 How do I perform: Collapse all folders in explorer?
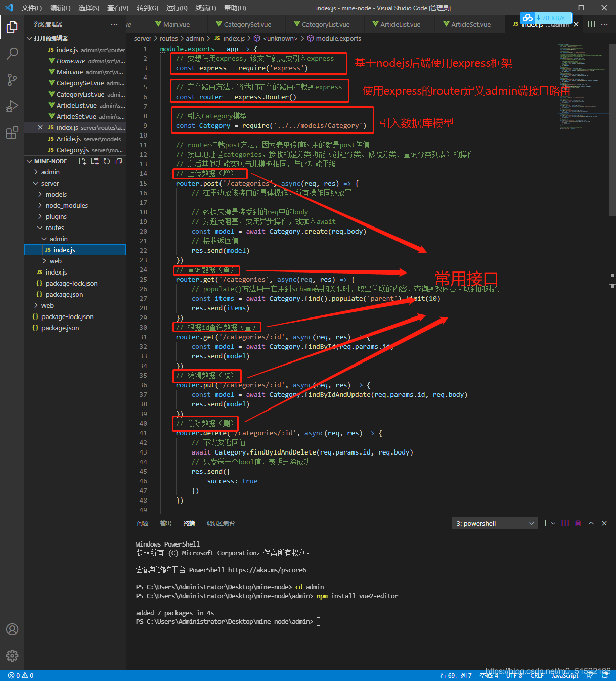tap(119, 161)
